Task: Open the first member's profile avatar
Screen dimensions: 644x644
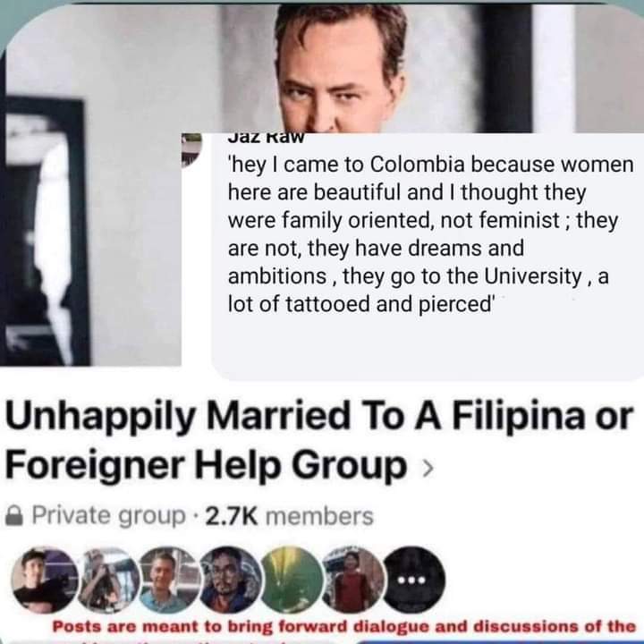Action: click(46, 580)
